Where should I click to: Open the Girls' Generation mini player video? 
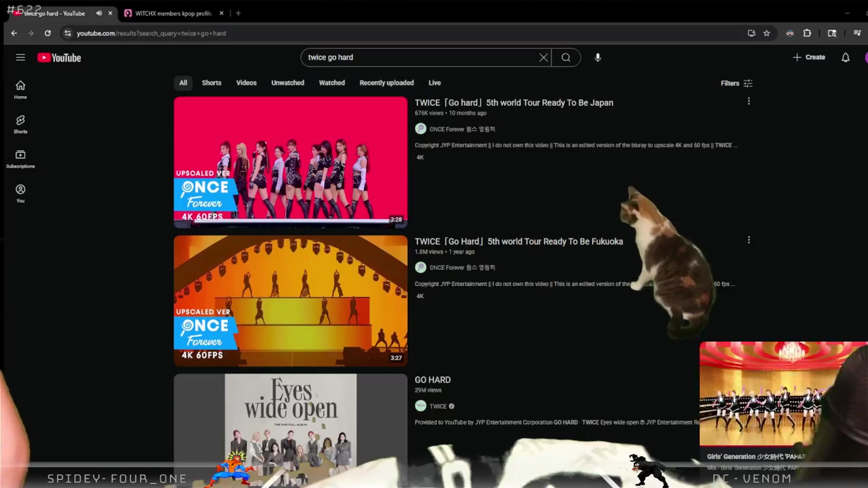[783, 394]
